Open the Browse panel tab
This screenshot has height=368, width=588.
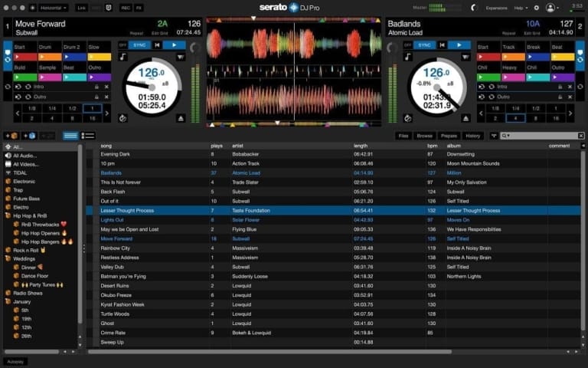[x=424, y=136]
